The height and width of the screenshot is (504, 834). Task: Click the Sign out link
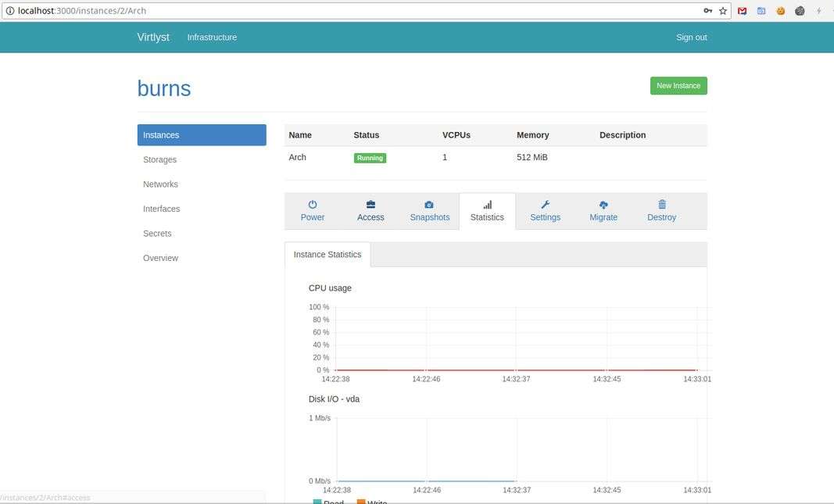click(x=691, y=38)
